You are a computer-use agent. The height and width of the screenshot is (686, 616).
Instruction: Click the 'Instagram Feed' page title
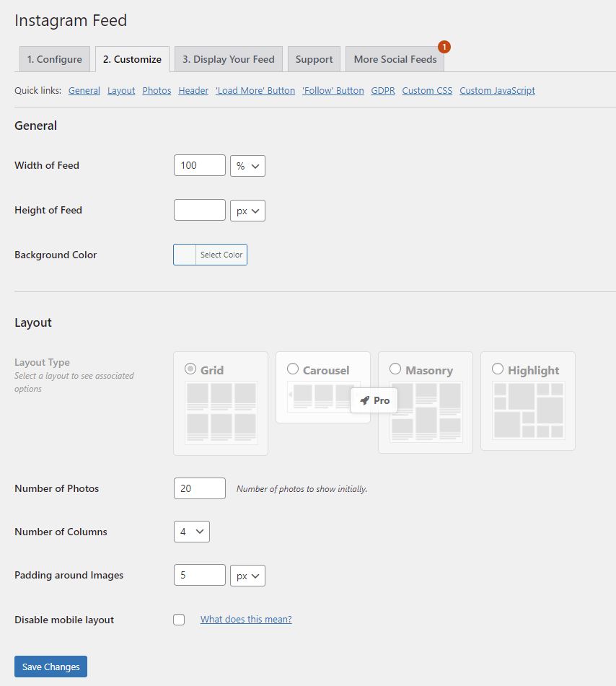tap(71, 21)
